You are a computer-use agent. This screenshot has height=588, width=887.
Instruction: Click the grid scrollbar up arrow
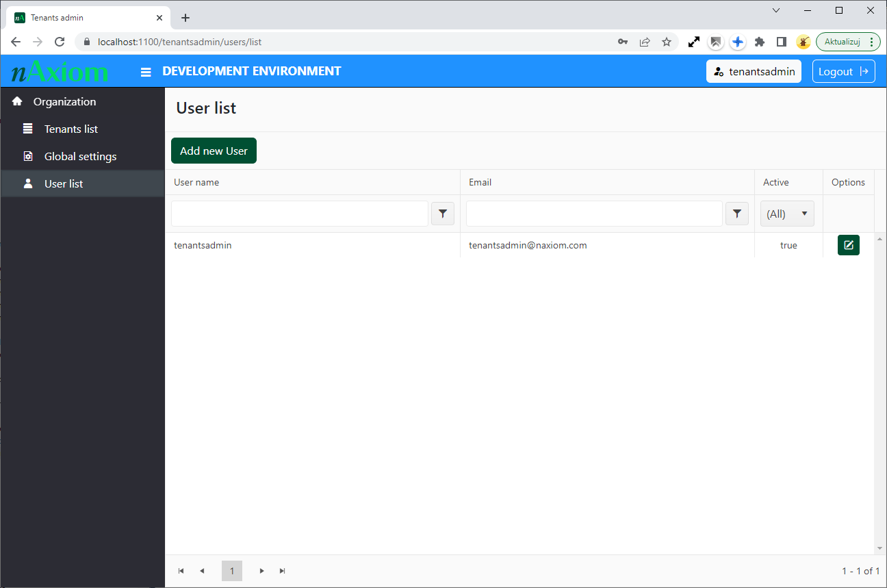click(880, 238)
